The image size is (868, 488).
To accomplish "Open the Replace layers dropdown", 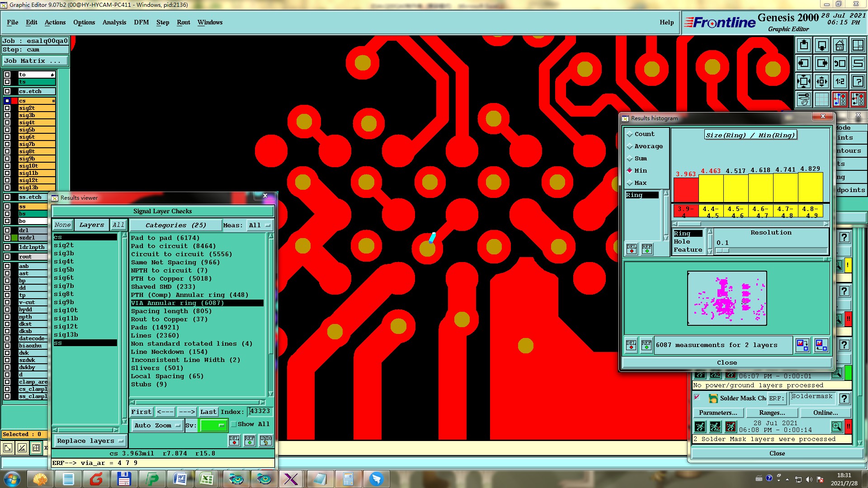I will tap(90, 441).
